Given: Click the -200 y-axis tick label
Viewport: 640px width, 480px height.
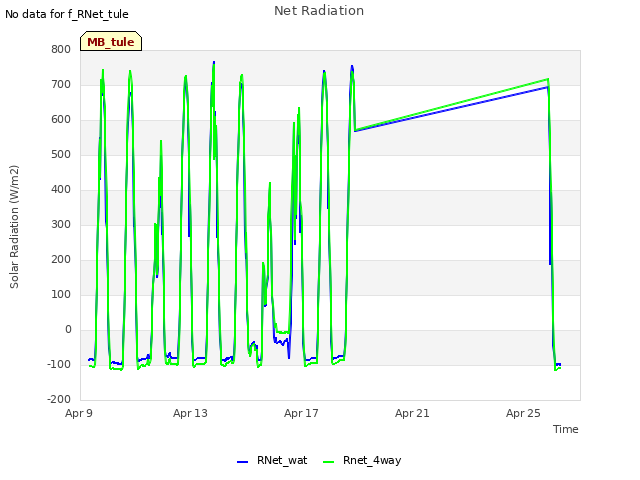Looking at the screenshot, I should [59, 400].
